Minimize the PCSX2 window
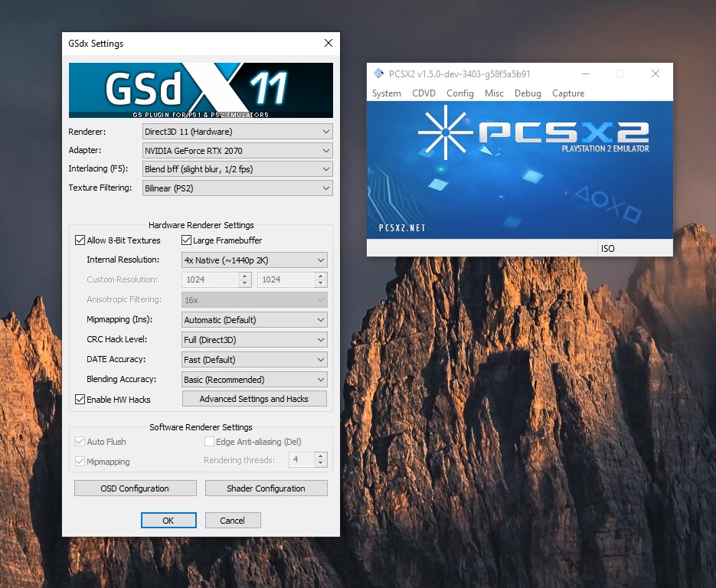The width and height of the screenshot is (716, 588). [x=585, y=74]
